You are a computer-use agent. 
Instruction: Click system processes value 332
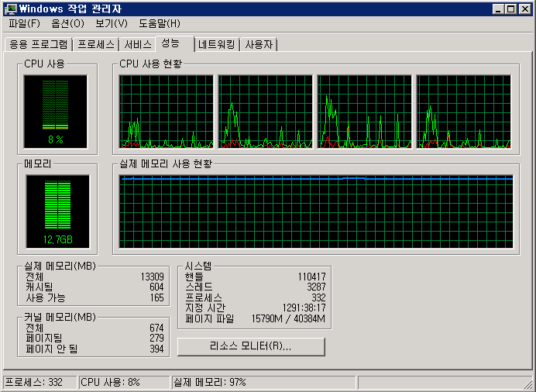[x=318, y=297]
